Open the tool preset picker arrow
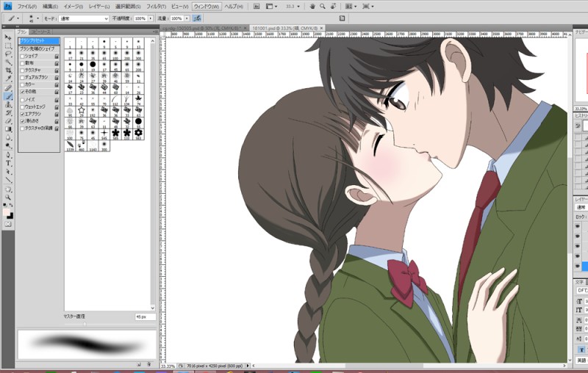 pyautogui.click(x=18, y=18)
